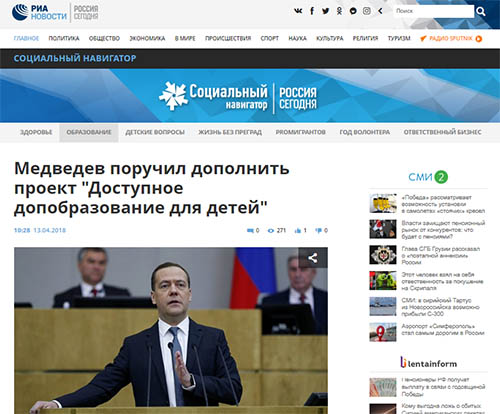
Task: Switch to the ДЕТСКИЕ ВОПРОСЫ tab
Action: coord(155,132)
